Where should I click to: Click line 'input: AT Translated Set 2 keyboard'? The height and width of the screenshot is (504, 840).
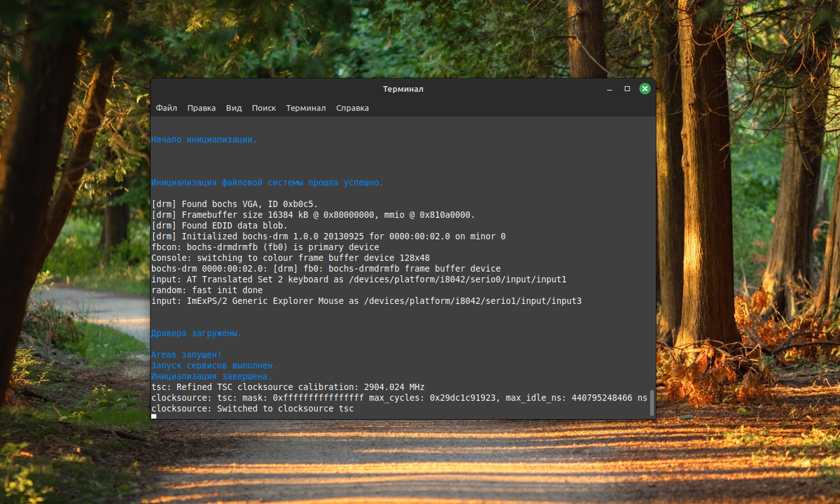[x=359, y=279]
